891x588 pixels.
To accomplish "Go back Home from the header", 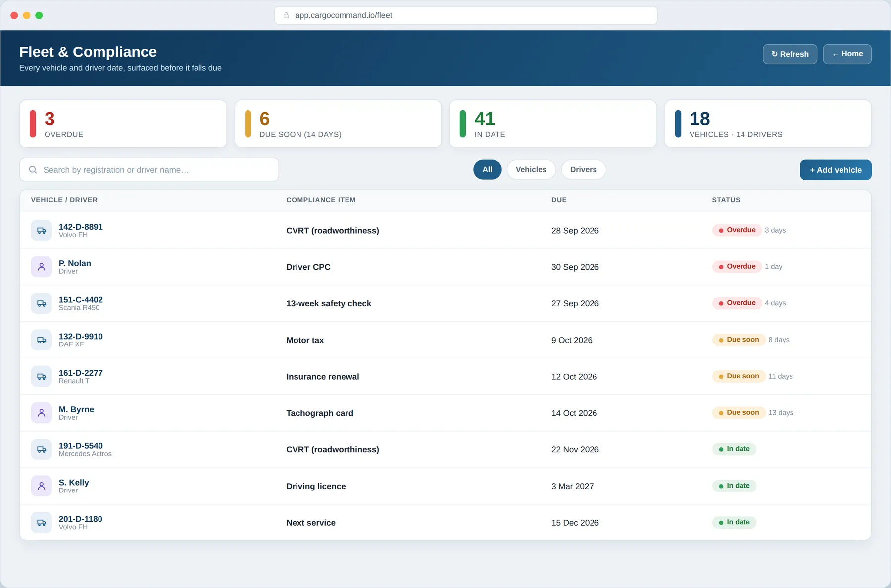I will click(x=847, y=54).
